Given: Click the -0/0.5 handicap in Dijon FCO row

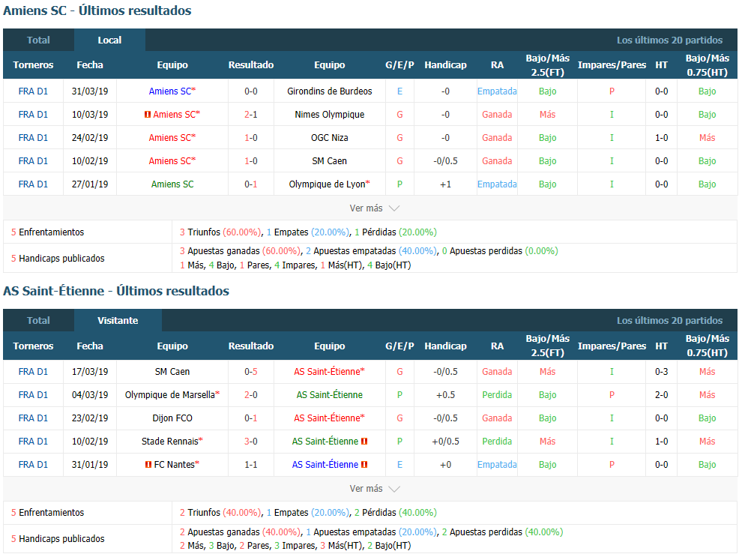Looking at the screenshot, I should coord(445,418).
